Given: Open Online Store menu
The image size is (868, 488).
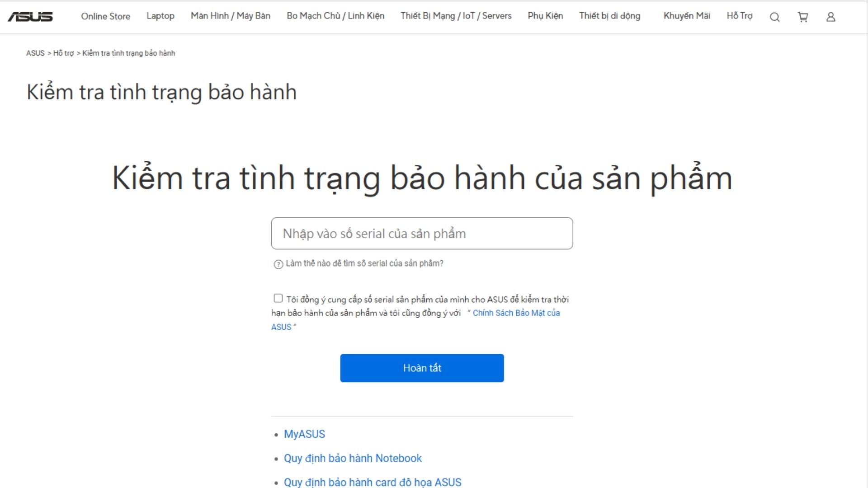Looking at the screenshot, I should (x=106, y=16).
